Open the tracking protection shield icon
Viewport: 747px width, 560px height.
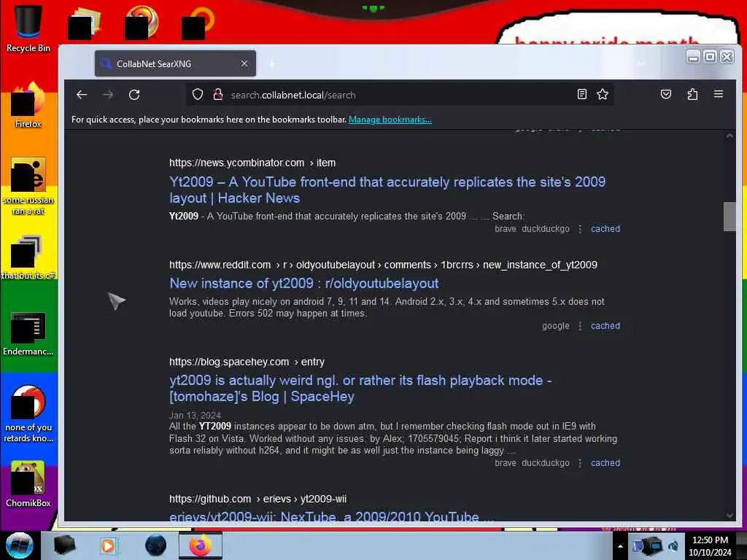[198, 94]
